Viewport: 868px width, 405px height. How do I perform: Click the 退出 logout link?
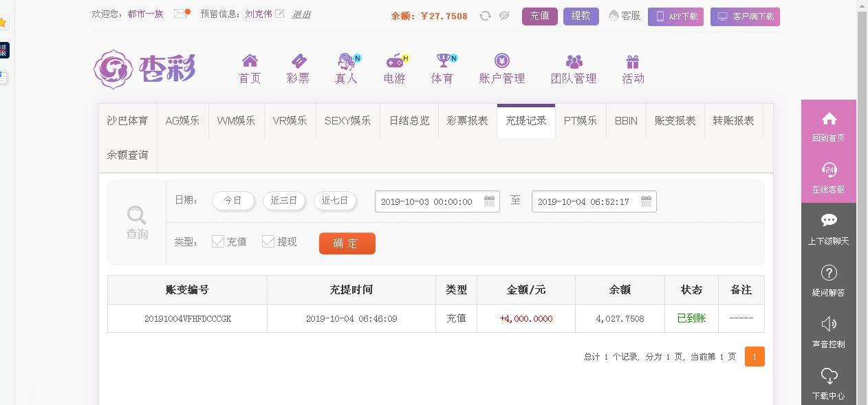click(x=301, y=14)
